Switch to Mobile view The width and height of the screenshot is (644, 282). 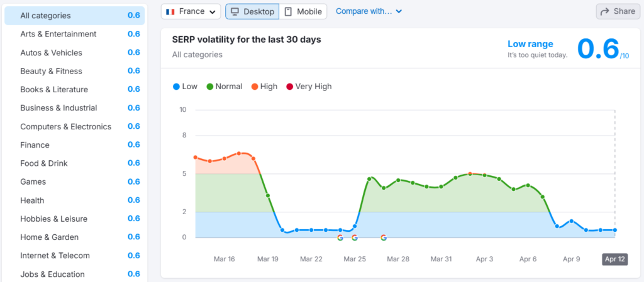coord(303,11)
